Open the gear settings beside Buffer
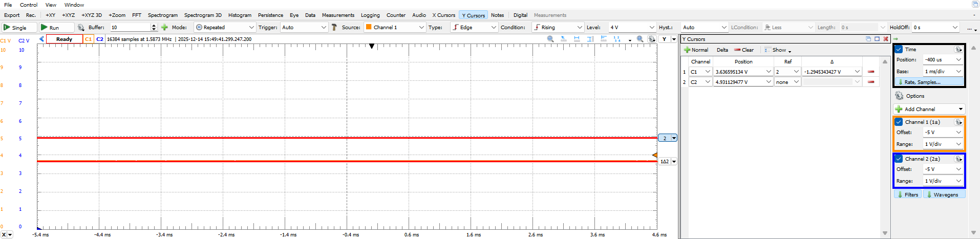Screen dimensions: 980x239 (81, 28)
